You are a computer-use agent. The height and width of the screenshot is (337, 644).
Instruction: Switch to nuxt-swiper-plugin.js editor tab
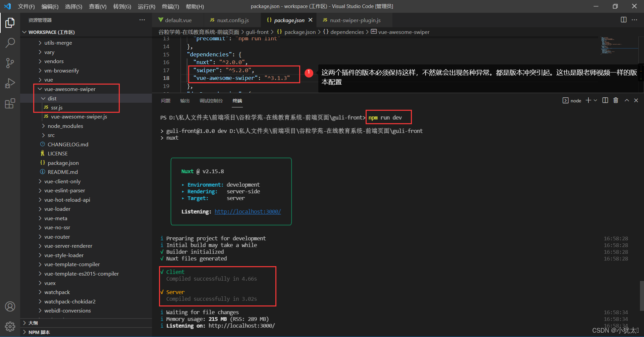(x=354, y=20)
